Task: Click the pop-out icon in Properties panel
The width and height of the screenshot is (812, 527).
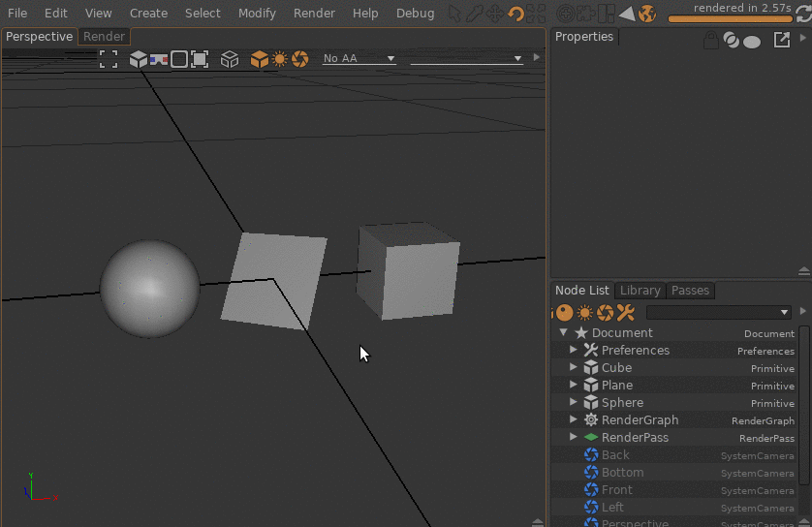Action: [x=781, y=41]
